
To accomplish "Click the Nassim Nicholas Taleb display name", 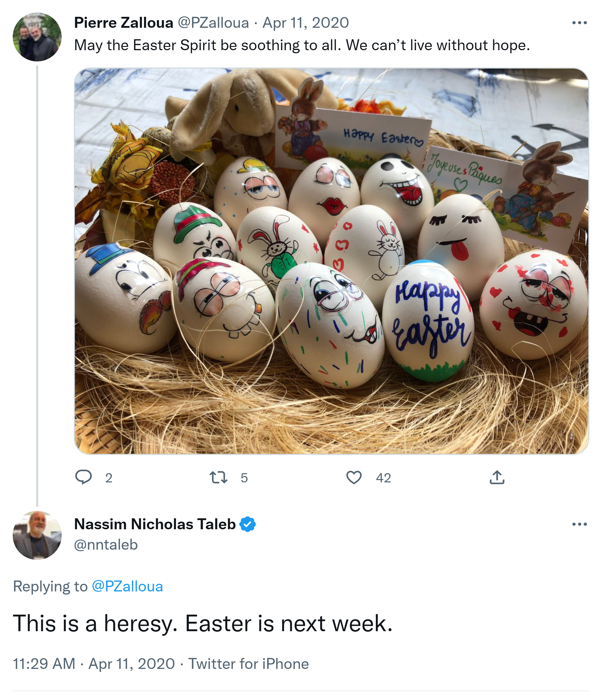I will tap(155, 524).
